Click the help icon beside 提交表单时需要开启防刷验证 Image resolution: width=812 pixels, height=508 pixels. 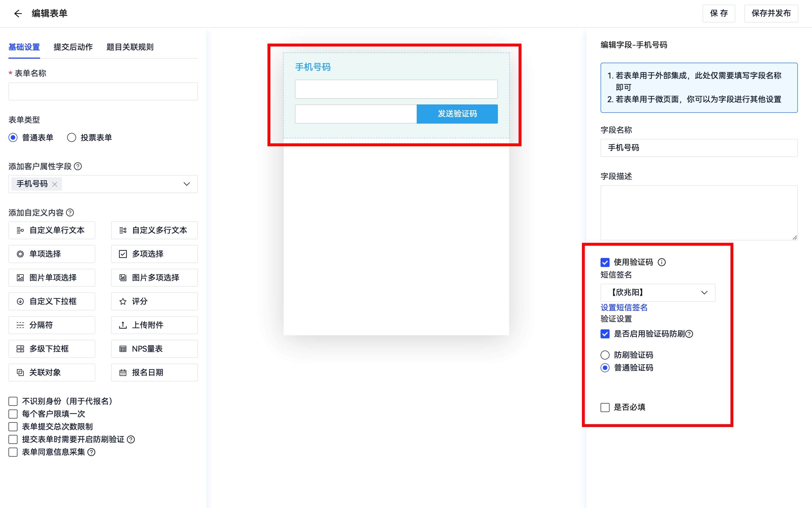coord(131,439)
